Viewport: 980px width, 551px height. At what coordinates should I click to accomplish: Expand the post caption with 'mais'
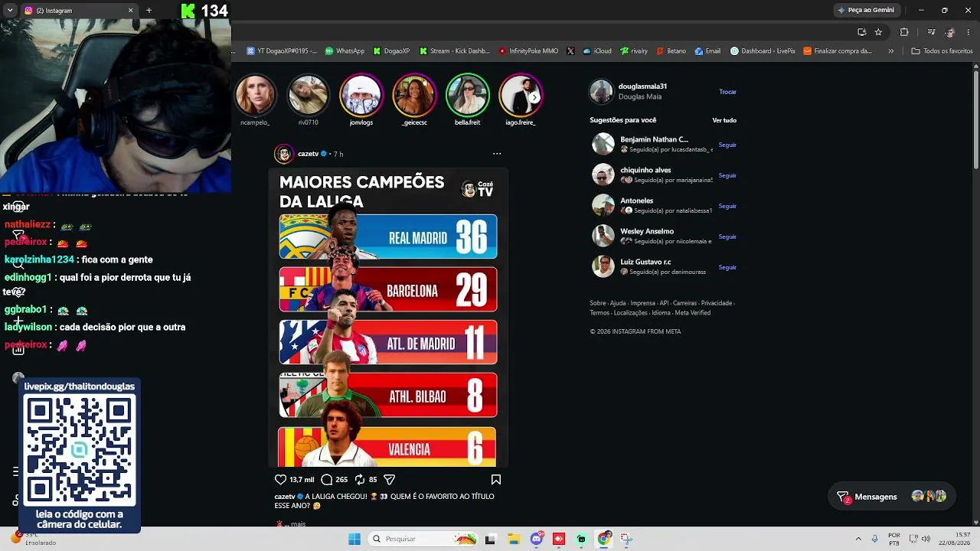299,524
